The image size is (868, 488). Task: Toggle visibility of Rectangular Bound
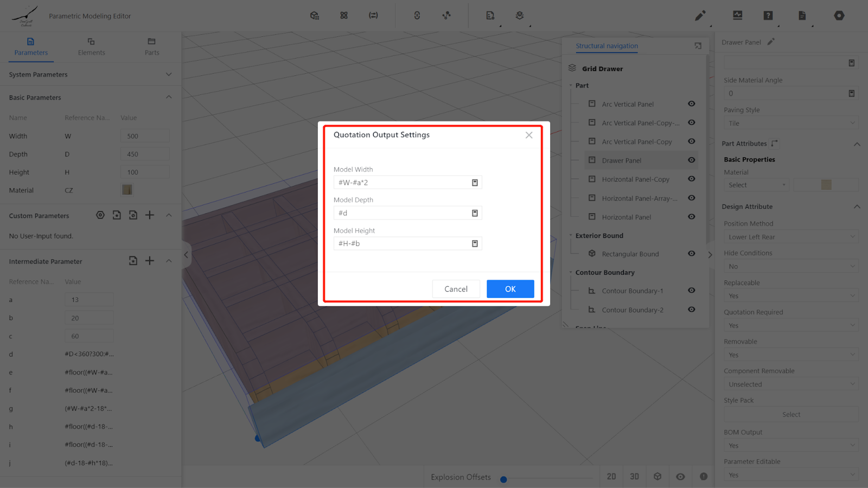692,254
